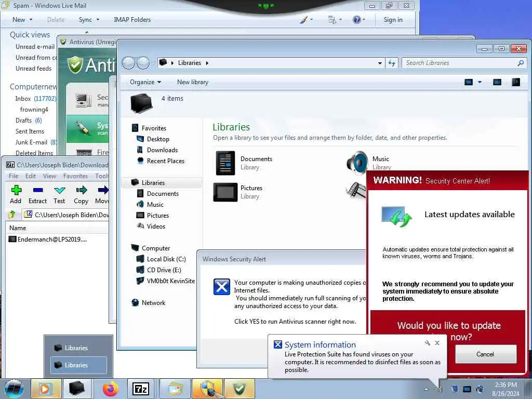The image size is (532, 399).
Task: Click Cancel in Security Center Alert
Action: [x=486, y=354]
